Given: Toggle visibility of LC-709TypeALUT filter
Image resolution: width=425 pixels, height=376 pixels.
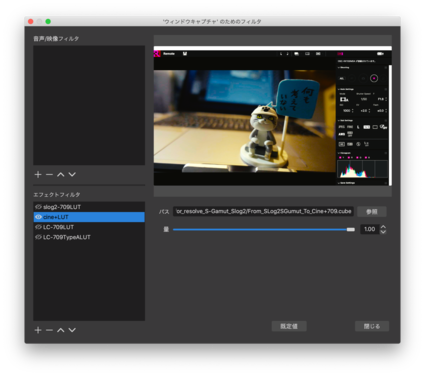Looking at the screenshot, I should pyautogui.click(x=38, y=237).
